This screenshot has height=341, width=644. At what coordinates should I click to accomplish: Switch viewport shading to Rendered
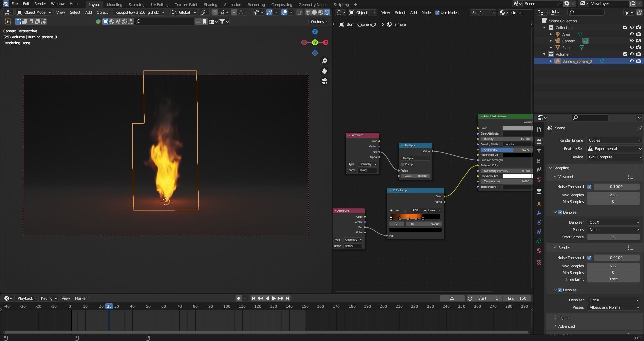327,12
